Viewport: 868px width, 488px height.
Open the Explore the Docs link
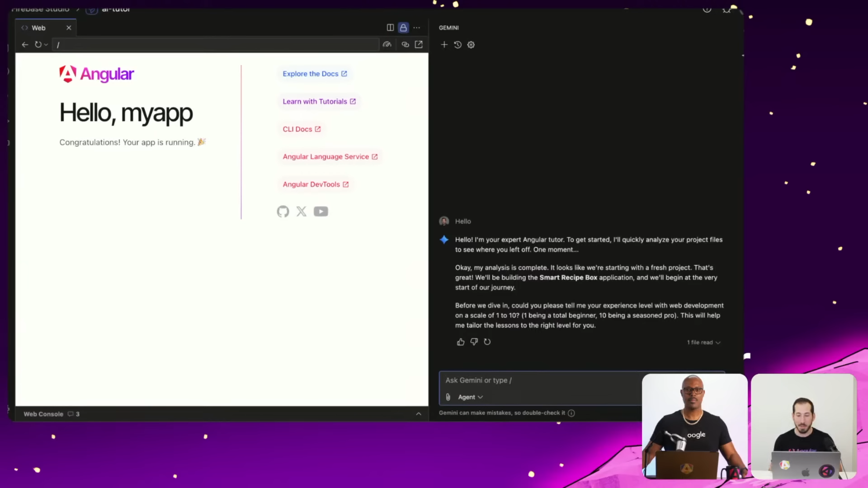[315, 74]
